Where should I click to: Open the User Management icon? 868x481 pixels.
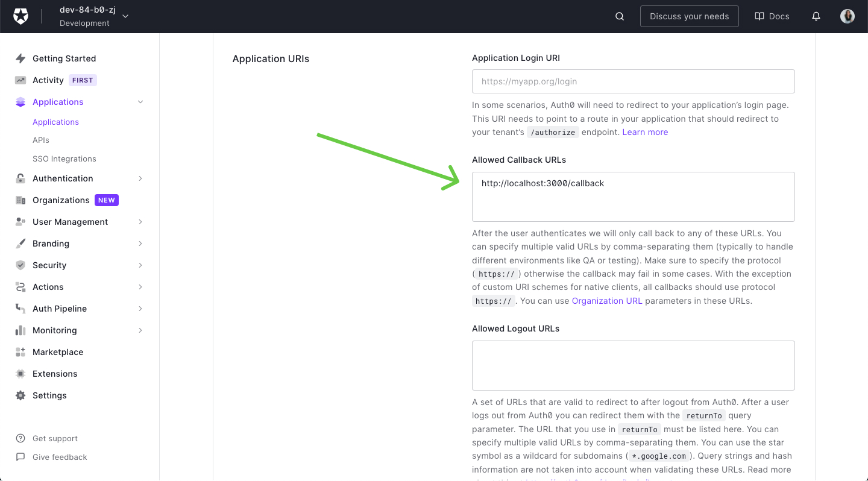click(20, 222)
